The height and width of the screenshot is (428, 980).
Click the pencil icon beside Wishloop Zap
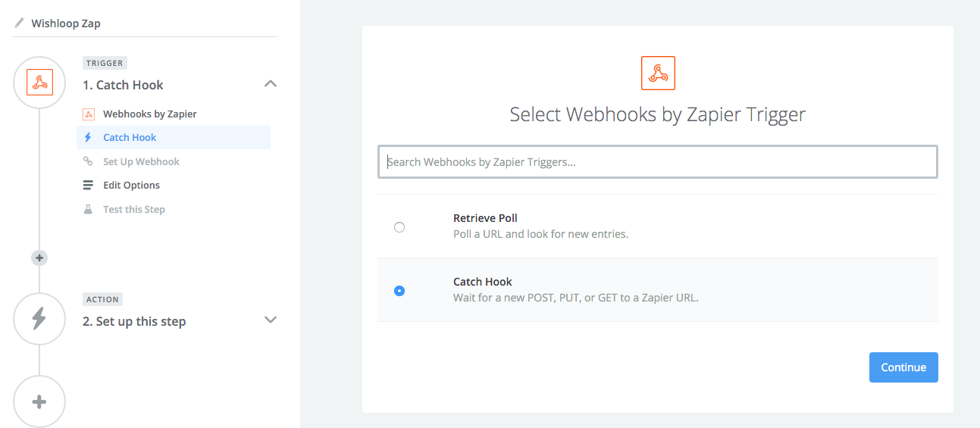[20, 23]
